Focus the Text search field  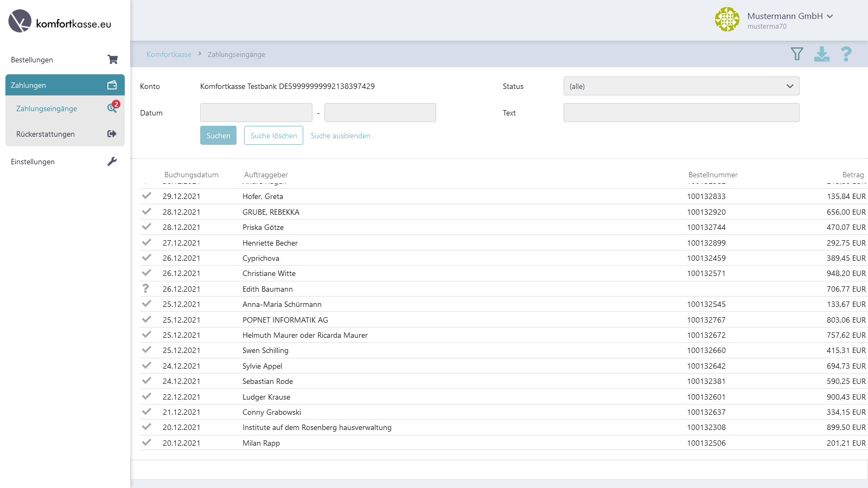click(x=681, y=113)
